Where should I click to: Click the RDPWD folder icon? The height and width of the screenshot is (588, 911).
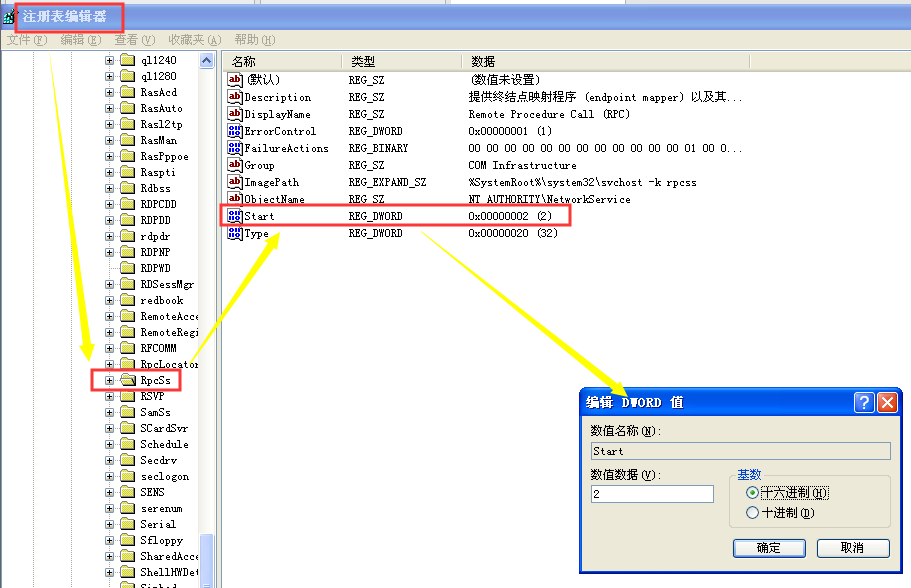(128, 268)
